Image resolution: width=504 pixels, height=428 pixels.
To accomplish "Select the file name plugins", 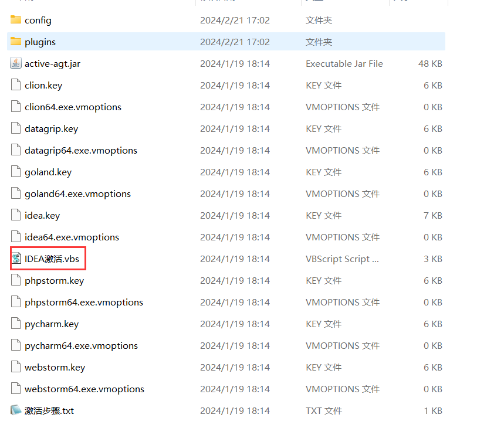I will click(x=40, y=42).
